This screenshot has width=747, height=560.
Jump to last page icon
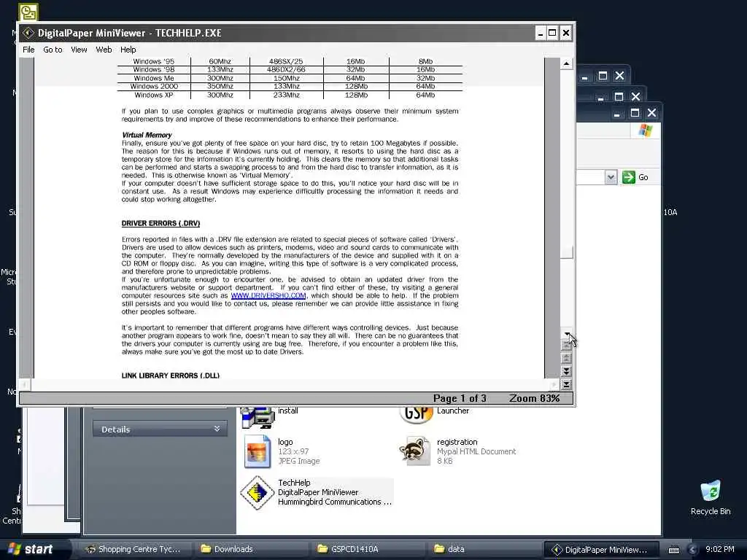pyautogui.click(x=566, y=384)
